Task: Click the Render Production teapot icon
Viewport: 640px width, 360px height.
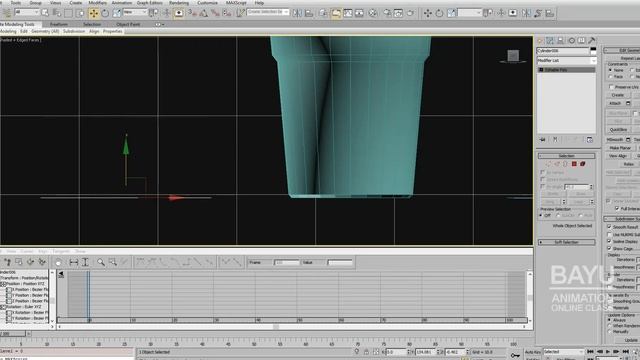Action: (x=410, y=13)
